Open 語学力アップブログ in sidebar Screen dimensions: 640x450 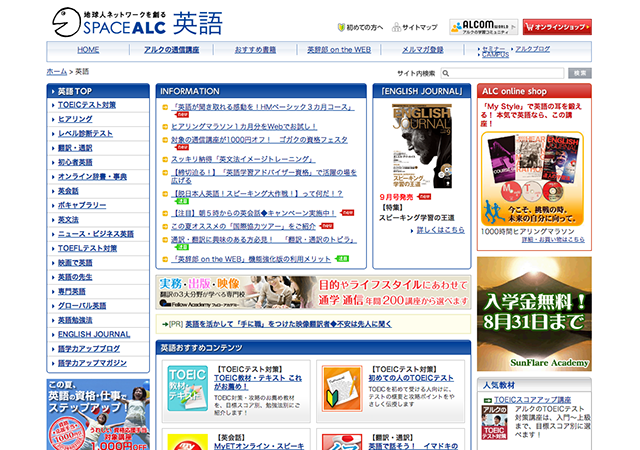(x=89, y=348)
